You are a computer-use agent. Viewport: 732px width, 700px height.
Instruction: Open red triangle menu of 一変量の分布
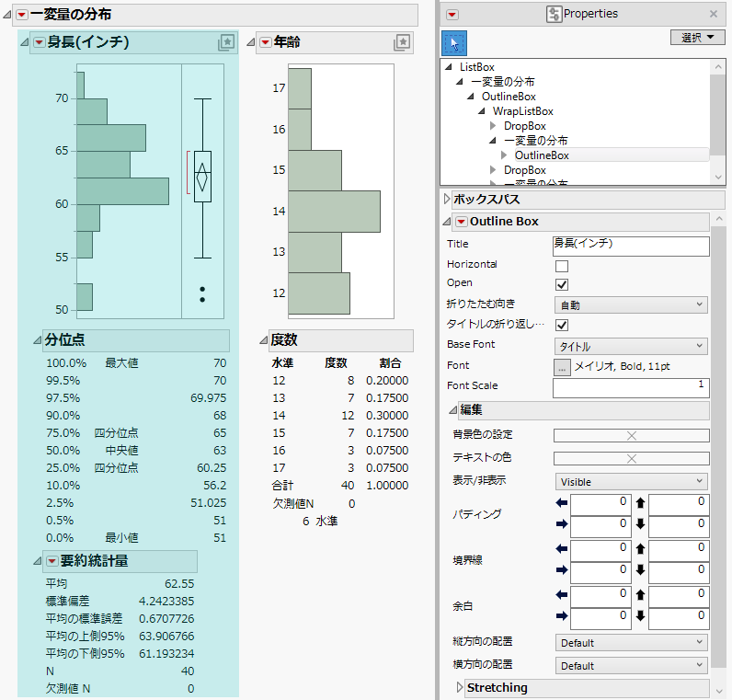(21, 14)
